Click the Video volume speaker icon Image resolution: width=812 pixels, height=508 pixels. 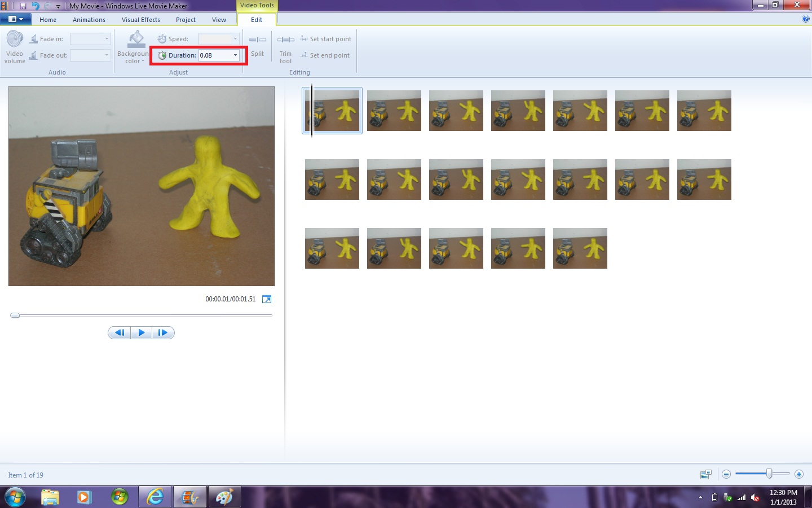coord(15,39)
